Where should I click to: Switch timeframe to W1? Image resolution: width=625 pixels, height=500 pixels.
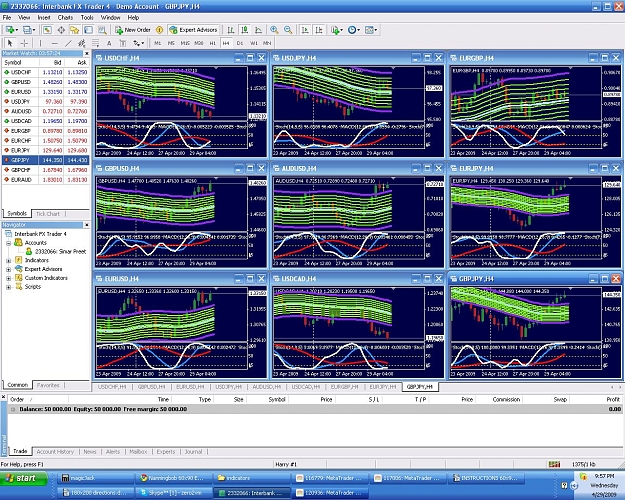coord(254,43)
